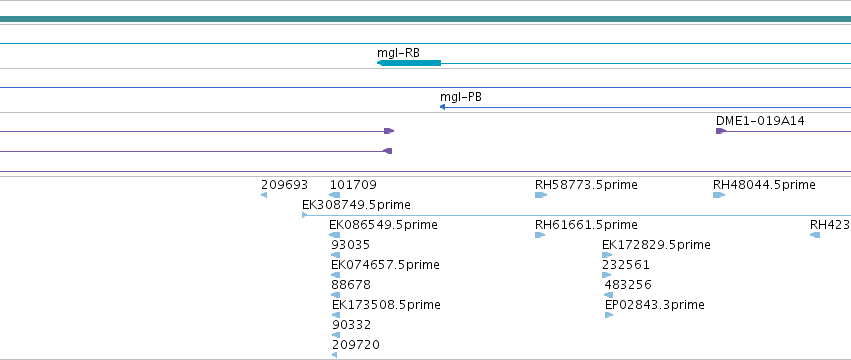Click the 232561 EST arrow glyph
Image resolution: width=851 pixels, height=360 pixels.
click(606, 275)
